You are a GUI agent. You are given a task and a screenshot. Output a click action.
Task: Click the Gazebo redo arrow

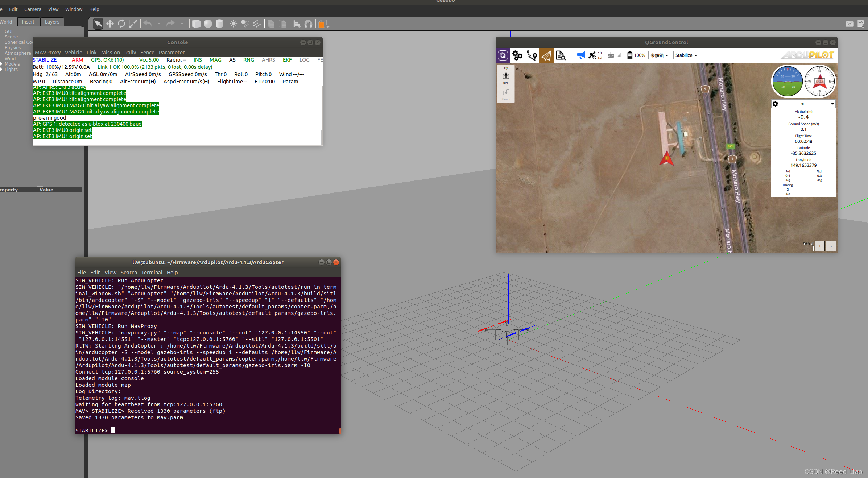point(170,24)
